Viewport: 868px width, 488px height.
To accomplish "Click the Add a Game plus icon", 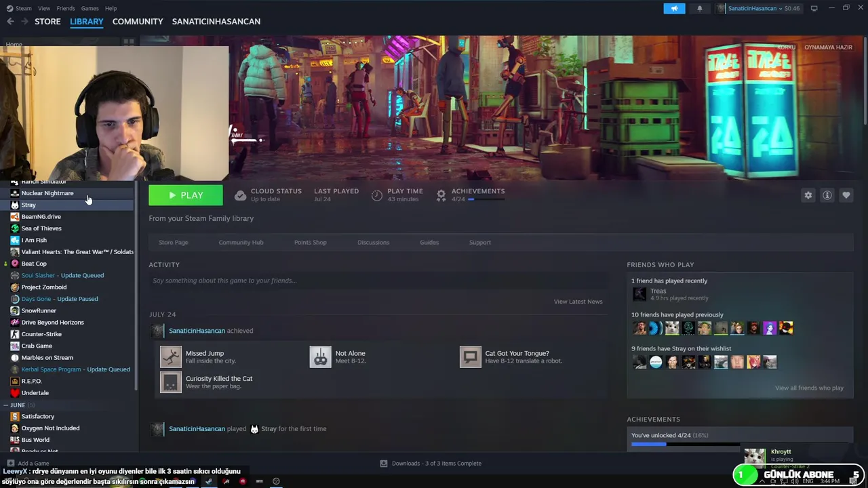I will tap(10, 464).
